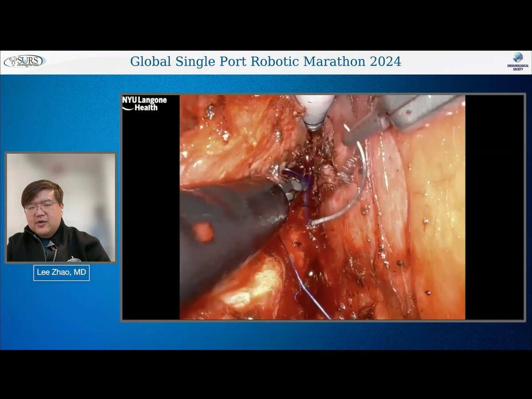Viewport: 532px width, 399px height.
Task: Click the Endourological Society logo
Action: click(517, 62)
